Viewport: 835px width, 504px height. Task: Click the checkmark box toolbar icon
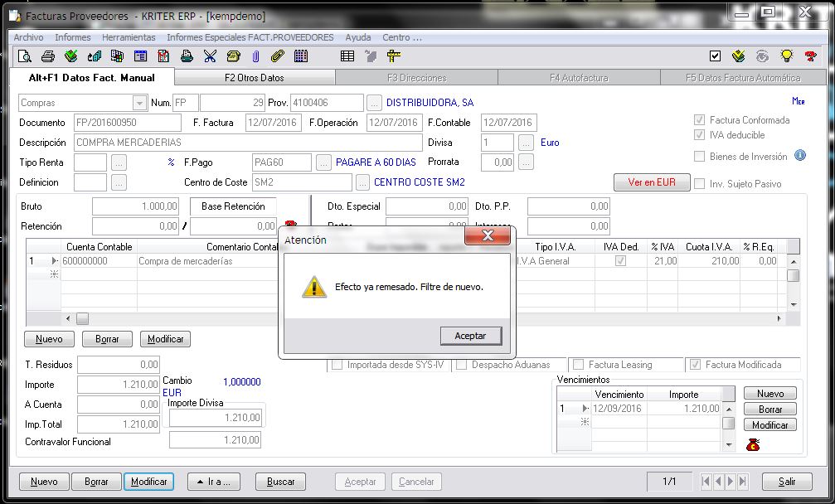[x=716, y=56]
